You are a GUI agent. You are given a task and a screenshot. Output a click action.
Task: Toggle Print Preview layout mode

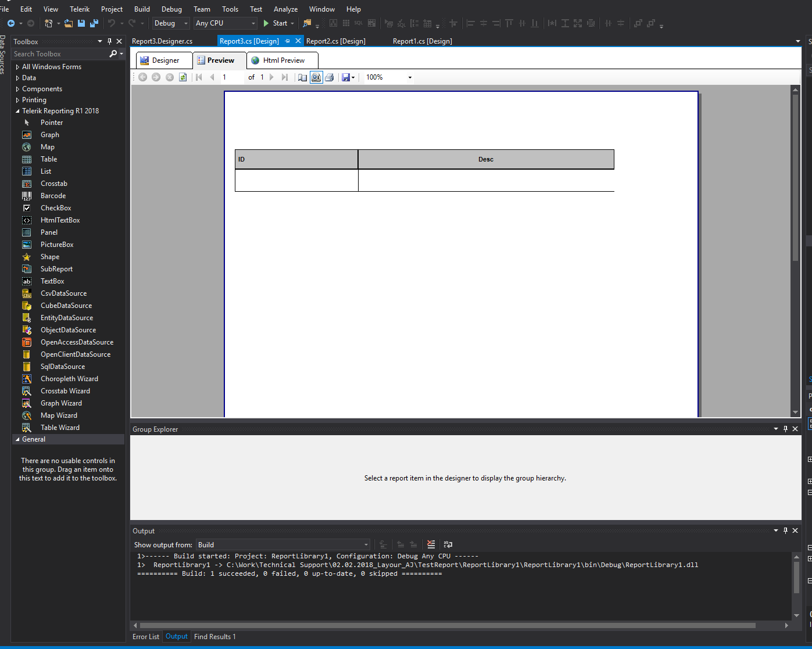(x=316, y=77)
